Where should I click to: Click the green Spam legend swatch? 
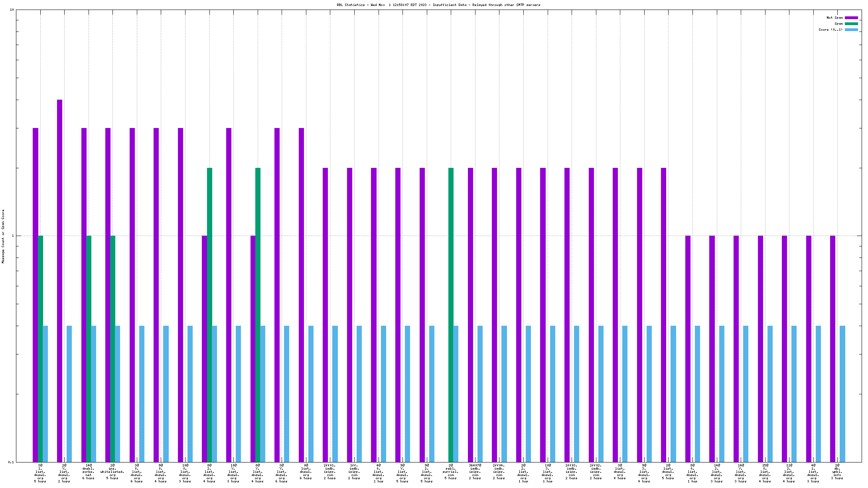point(851,24)
